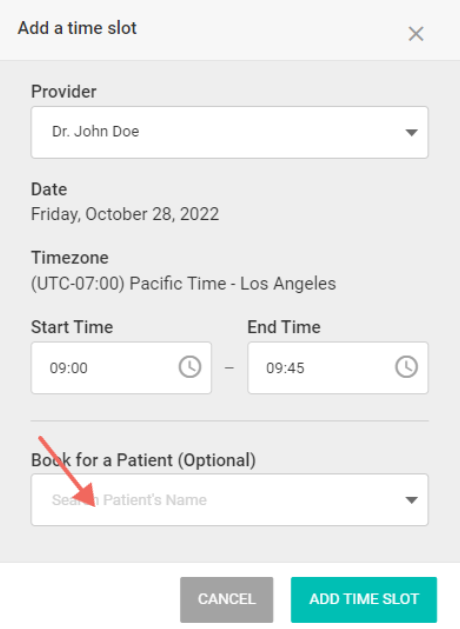
Task: Open the Start Time clock picker icon
Action: (190, 367)
